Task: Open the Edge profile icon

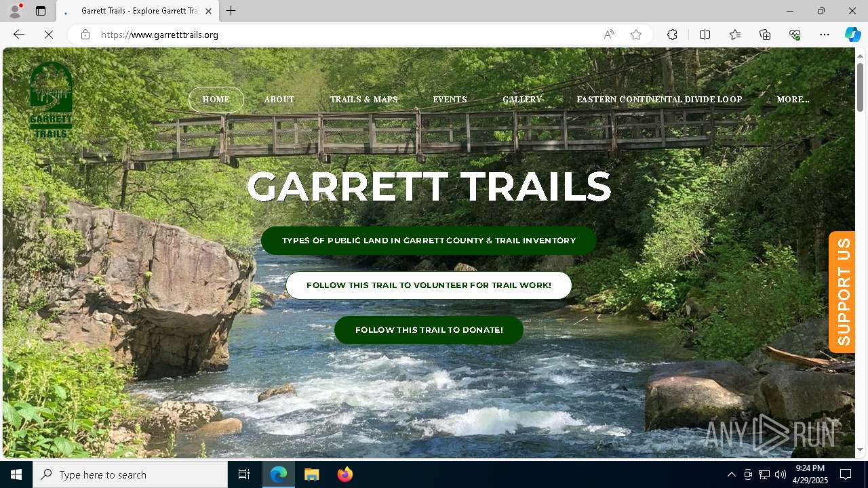Action: (x=15, y=11)
